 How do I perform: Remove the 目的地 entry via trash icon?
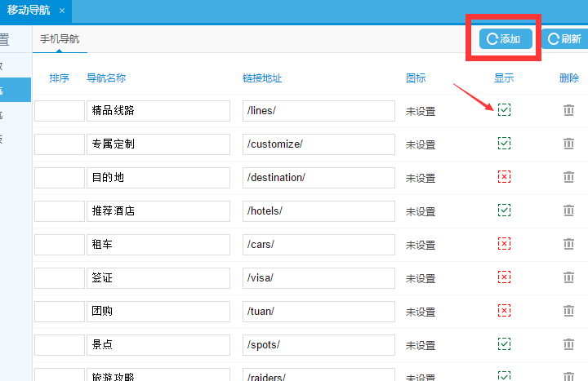tap(568, 178)
